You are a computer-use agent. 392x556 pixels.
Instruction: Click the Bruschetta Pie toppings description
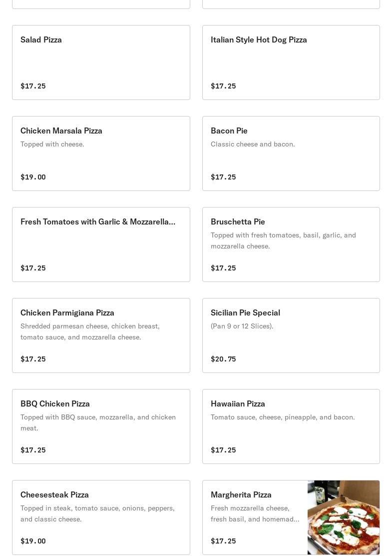(283, 240)
